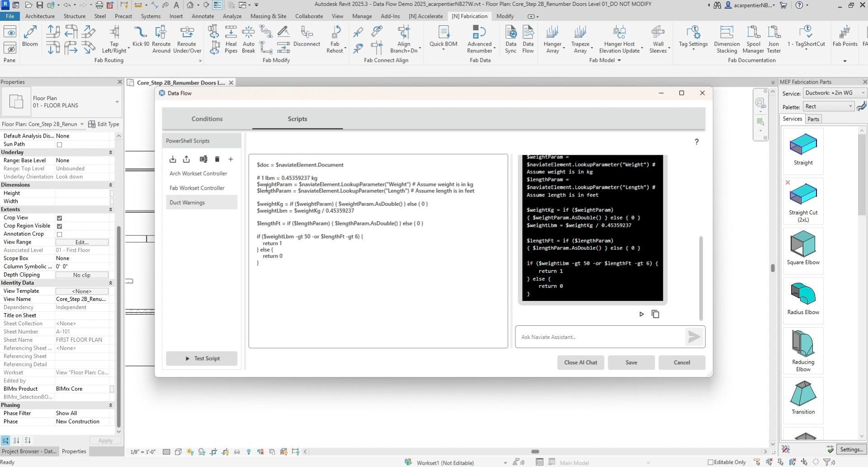Viewport: 868px width, 467px height.
Task: Launch the Json Tester tool
Action: pyautogui.click(x=774, y=39)
